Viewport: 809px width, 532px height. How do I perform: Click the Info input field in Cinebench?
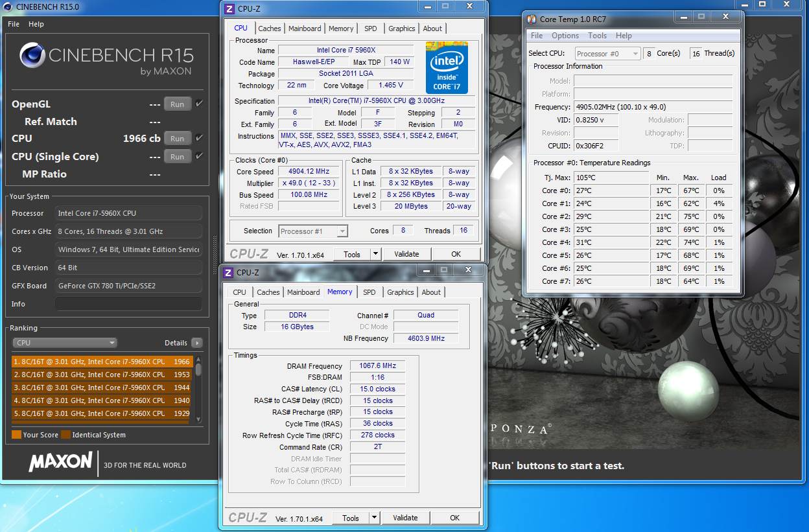click(x=128, y=304)
